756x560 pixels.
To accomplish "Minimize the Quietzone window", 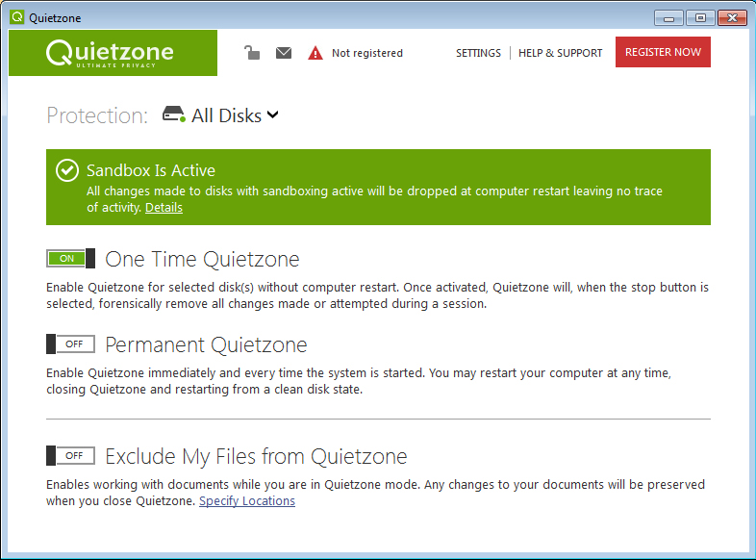I will coord(669,17).
